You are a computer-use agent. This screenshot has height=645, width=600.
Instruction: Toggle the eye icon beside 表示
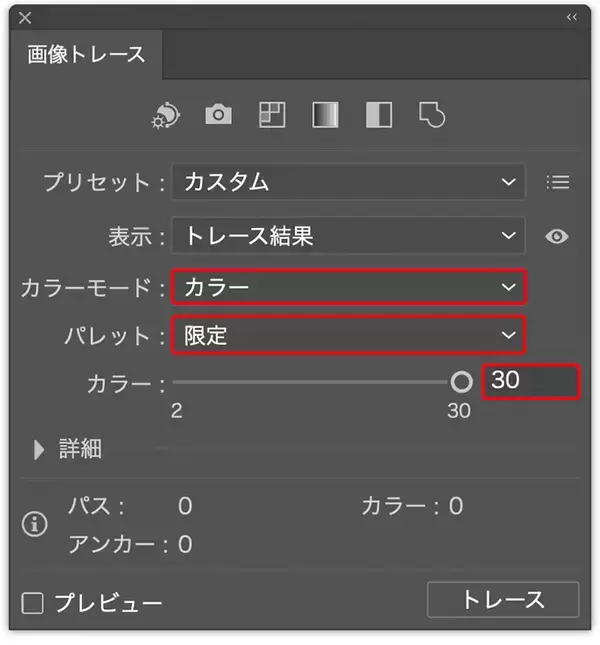[557, 236]
